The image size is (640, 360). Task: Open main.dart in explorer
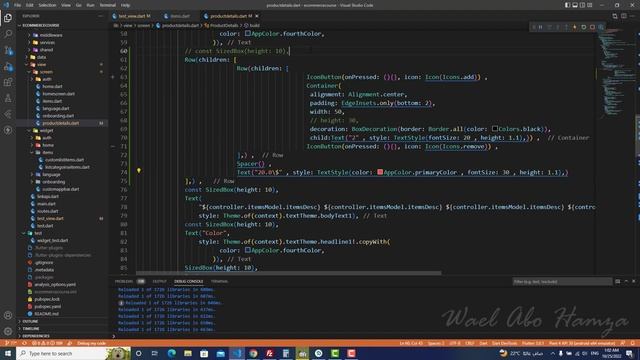pyautogui.click(x=46, y=204)
